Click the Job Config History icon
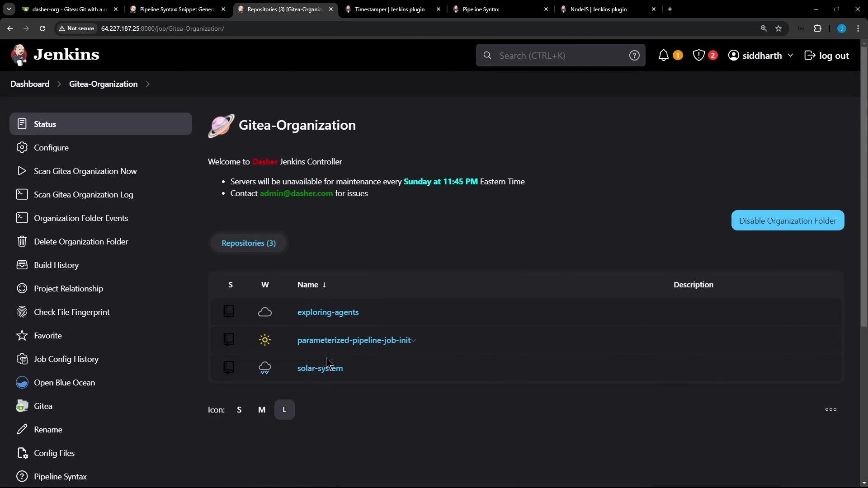The height and width of the screenshot is (488, 868). (22, 359)
